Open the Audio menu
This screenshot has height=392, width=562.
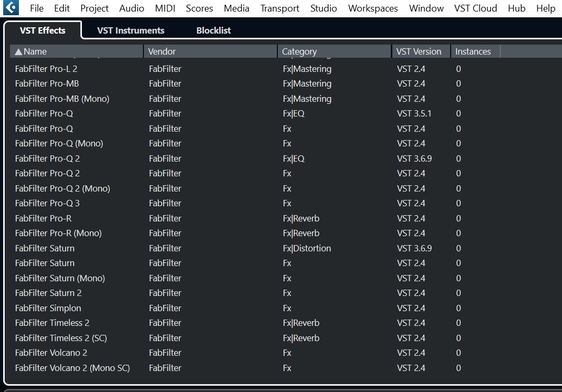click(131, 8)
